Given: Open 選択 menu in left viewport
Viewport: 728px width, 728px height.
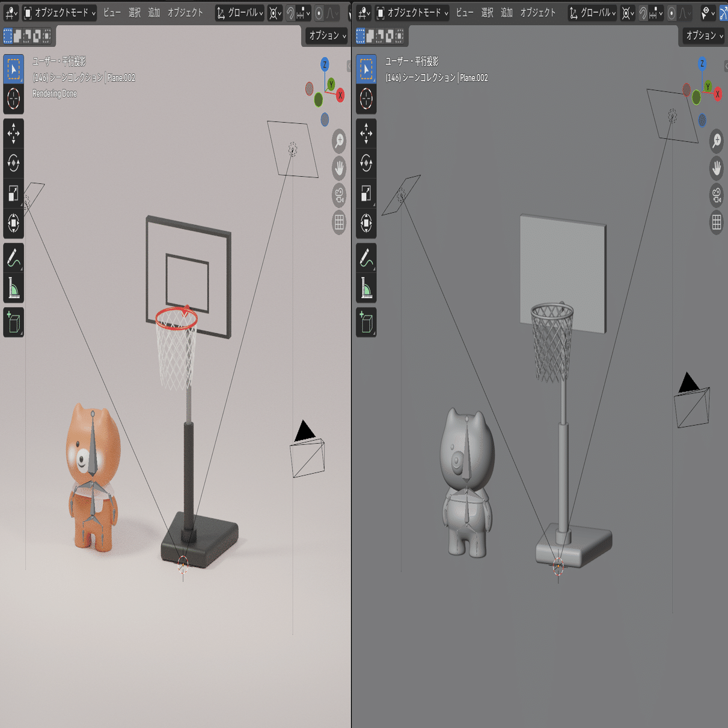Looking at the screenshot, I should [x=134, y=13].
